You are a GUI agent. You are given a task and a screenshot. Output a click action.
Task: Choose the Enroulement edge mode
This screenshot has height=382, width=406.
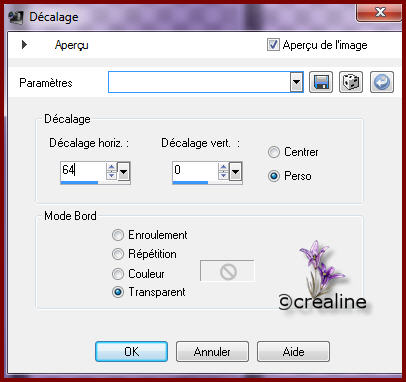[118, 235]
